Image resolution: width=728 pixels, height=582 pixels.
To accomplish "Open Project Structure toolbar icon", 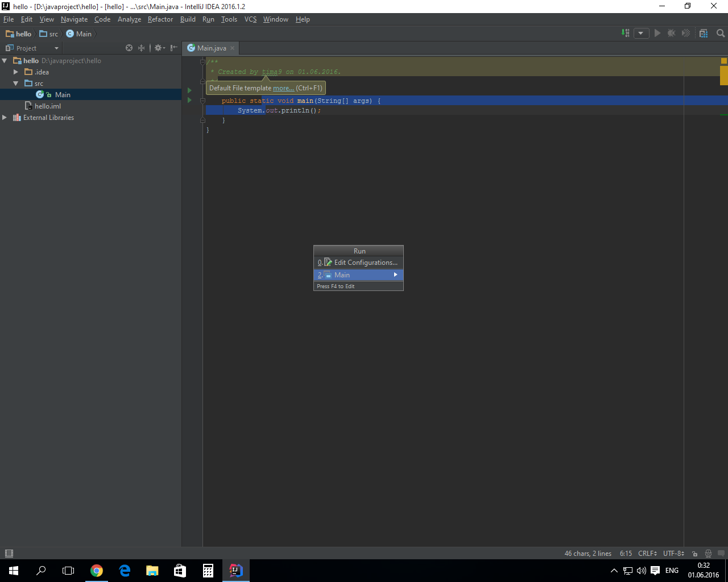I will [x=704, y=34].
